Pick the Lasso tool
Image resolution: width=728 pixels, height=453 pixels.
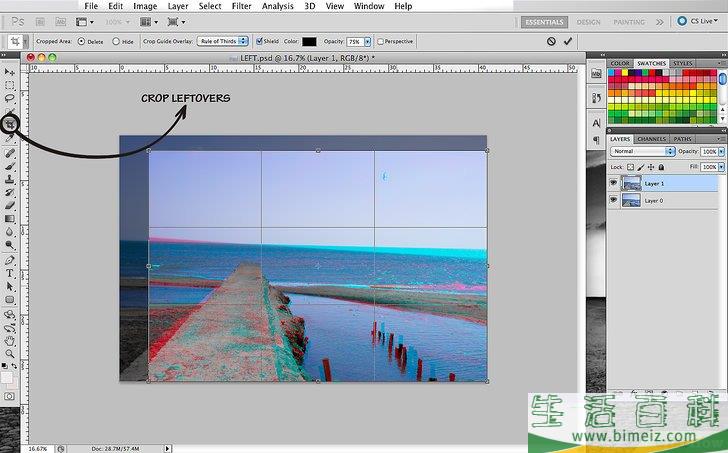click(10, 98)
